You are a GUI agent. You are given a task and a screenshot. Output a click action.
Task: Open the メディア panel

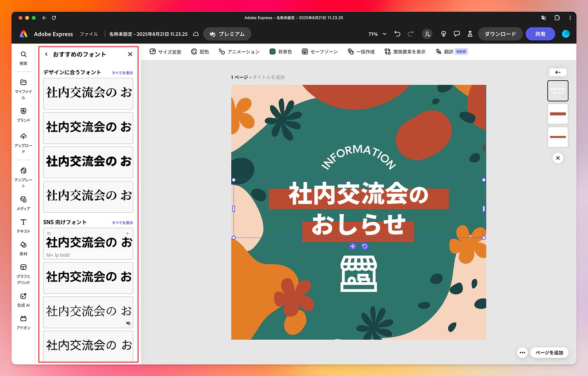pos(24,203)
